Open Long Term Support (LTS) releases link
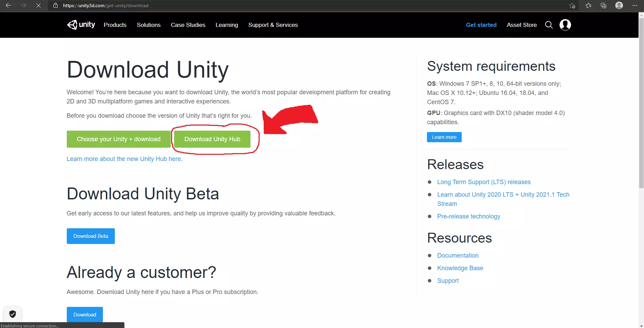Screen dimensions: 644x328 click(484, 182)
